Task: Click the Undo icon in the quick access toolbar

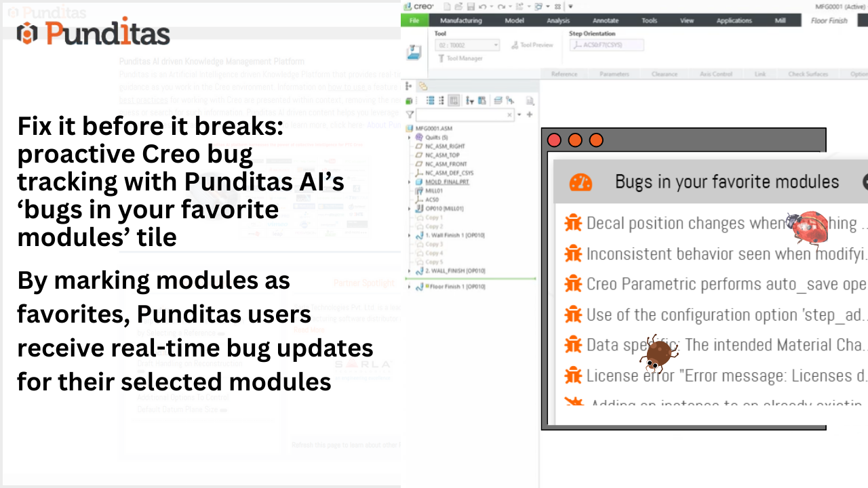Action: (484, 6)
